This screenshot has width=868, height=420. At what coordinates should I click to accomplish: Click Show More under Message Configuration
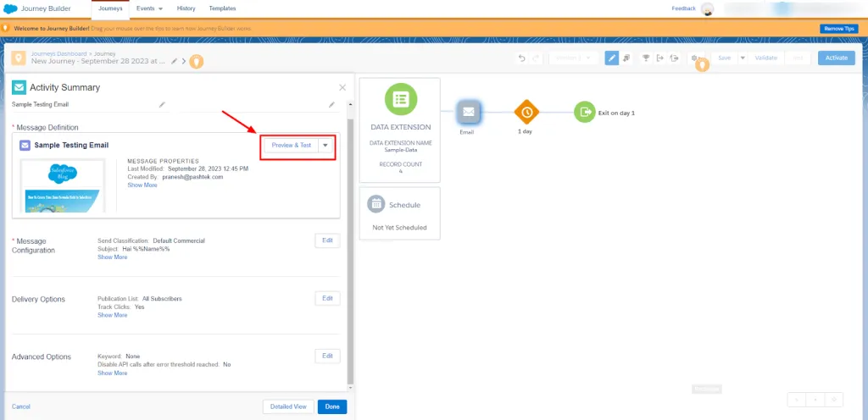[x=113, y=257]
